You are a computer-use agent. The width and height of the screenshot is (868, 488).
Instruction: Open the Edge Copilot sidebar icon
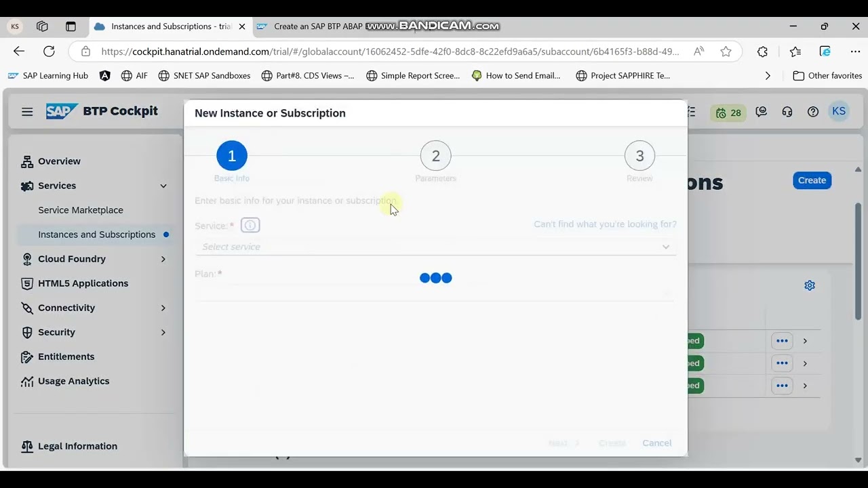point(825,52)
